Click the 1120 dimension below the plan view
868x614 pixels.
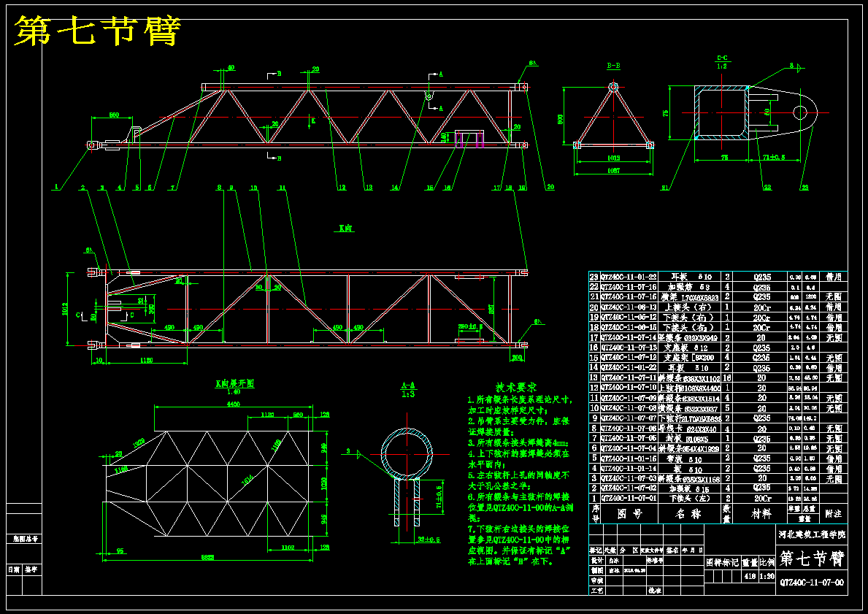146,361
